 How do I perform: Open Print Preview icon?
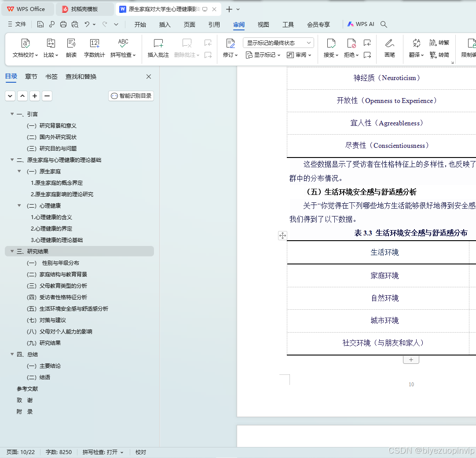tap(75, 24)
